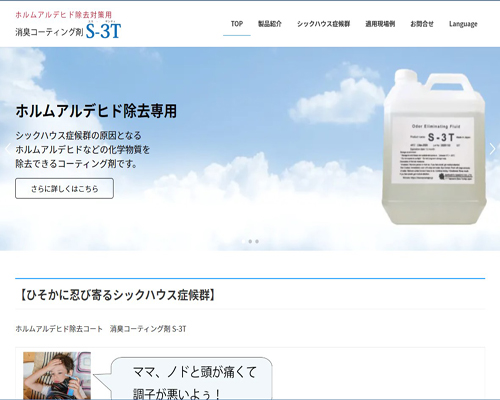Viewport: 500px width, 400px height.
Task: Open the お問合せ menu item
Action: pyautogui.click(x=422, y=24)
